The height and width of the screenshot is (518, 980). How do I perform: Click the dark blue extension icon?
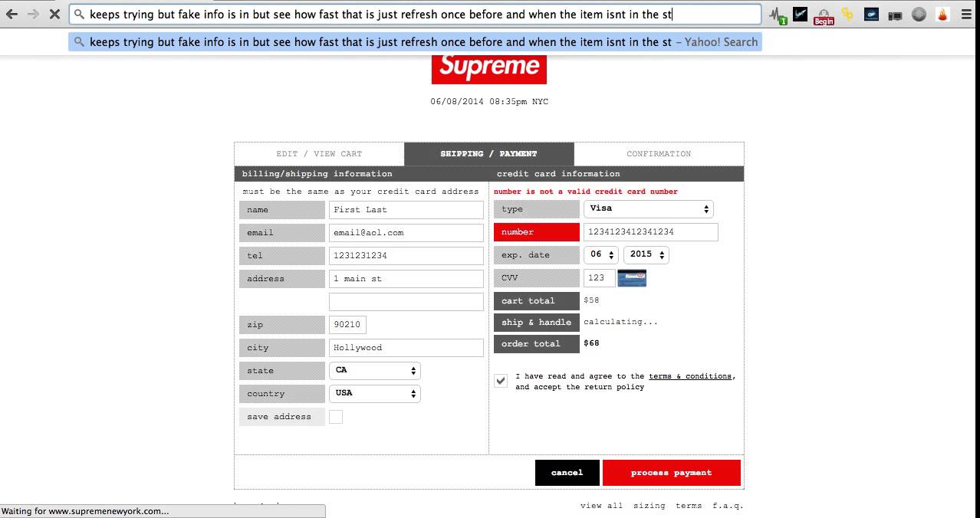(871, 14)
